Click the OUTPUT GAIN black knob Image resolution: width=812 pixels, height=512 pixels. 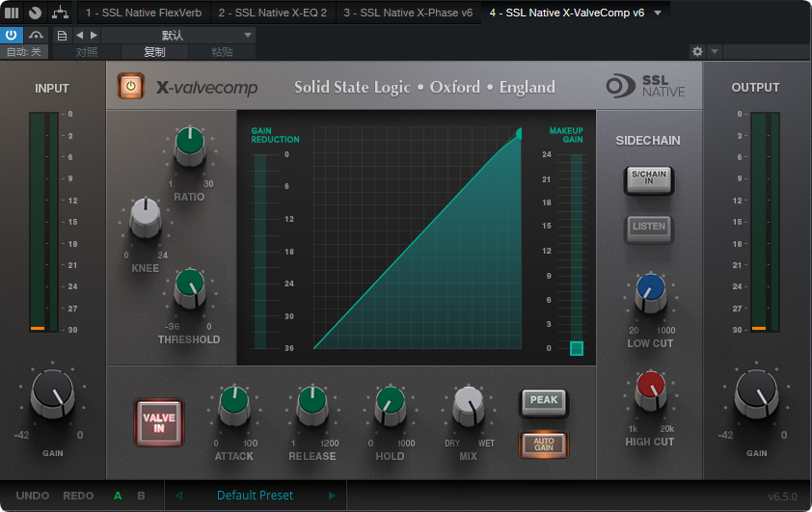click(757, 394)
